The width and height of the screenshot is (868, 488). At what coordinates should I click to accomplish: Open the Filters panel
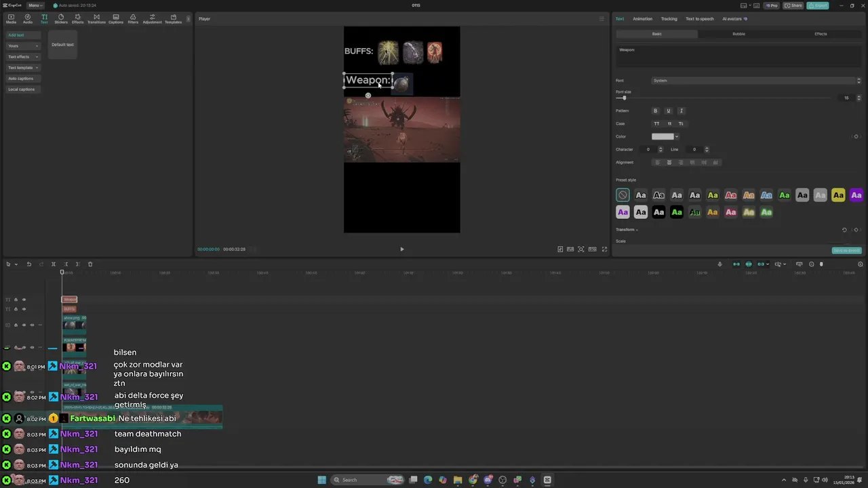133,18
